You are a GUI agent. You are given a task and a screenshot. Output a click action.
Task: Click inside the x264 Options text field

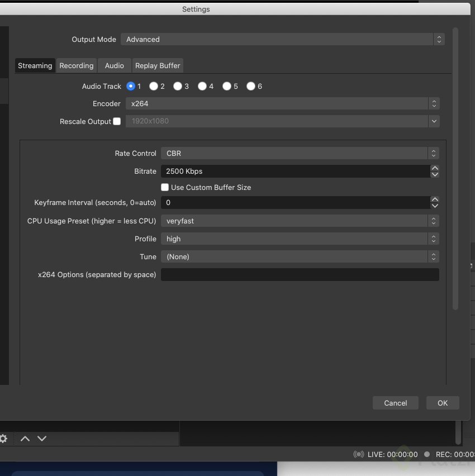tap(300, 274)
